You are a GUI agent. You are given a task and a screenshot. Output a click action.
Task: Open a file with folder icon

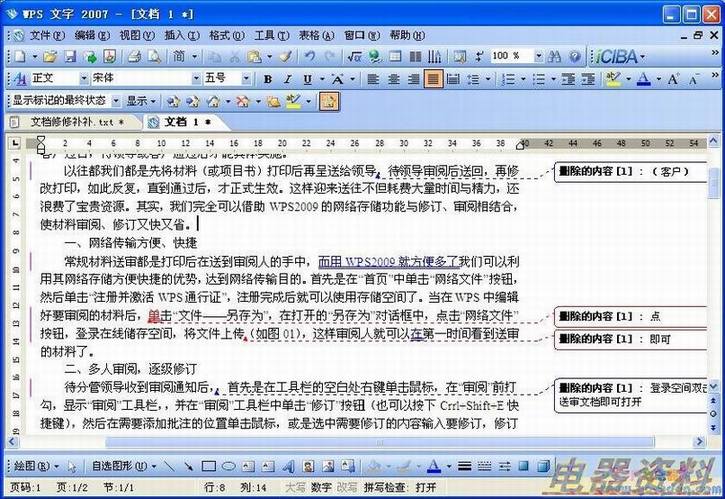50,57
